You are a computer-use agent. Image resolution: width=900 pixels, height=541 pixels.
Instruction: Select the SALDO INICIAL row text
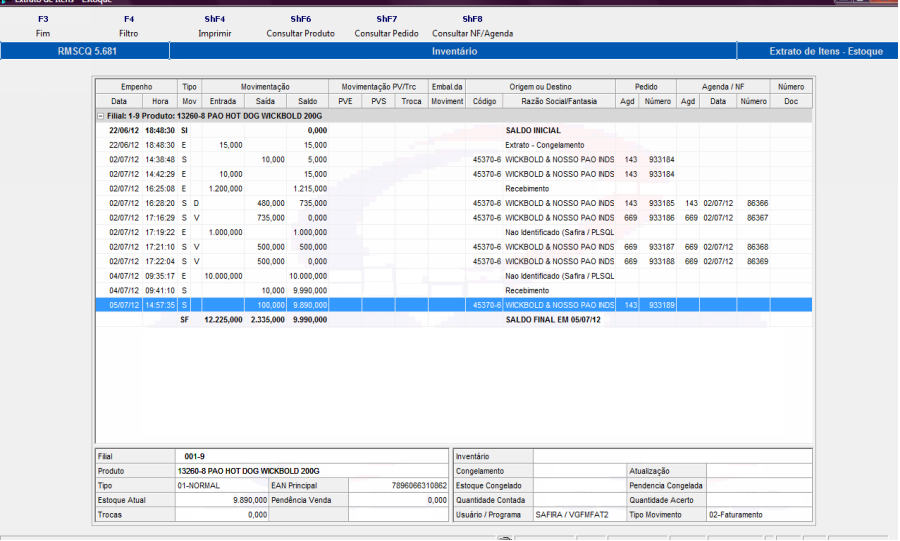(533, 130)
